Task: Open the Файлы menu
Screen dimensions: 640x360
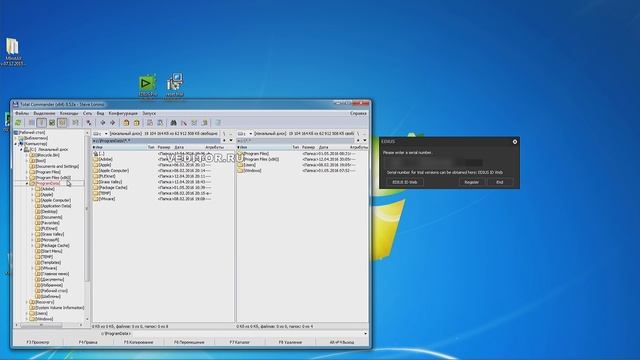Action: (22, 113)
